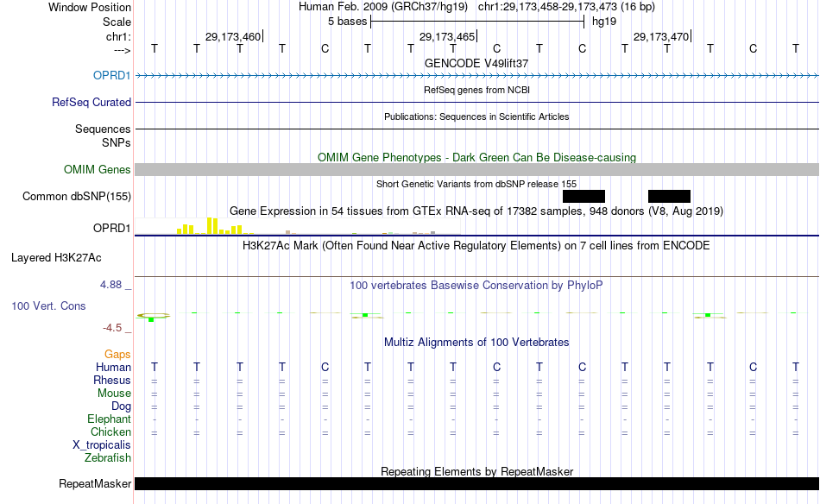
Task: Click the Short Genetic Variants from dbSNP title
Action: [476, 184]
